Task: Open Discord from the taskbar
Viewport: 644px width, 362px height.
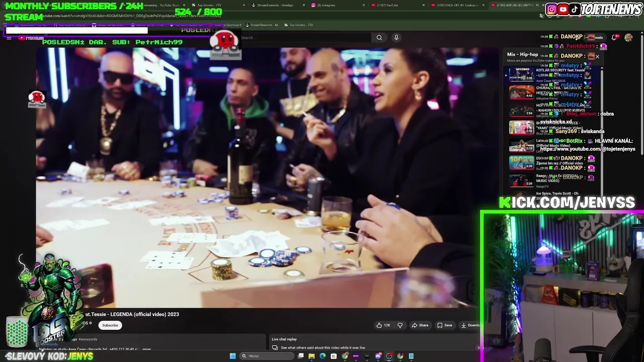Action: 378,356
